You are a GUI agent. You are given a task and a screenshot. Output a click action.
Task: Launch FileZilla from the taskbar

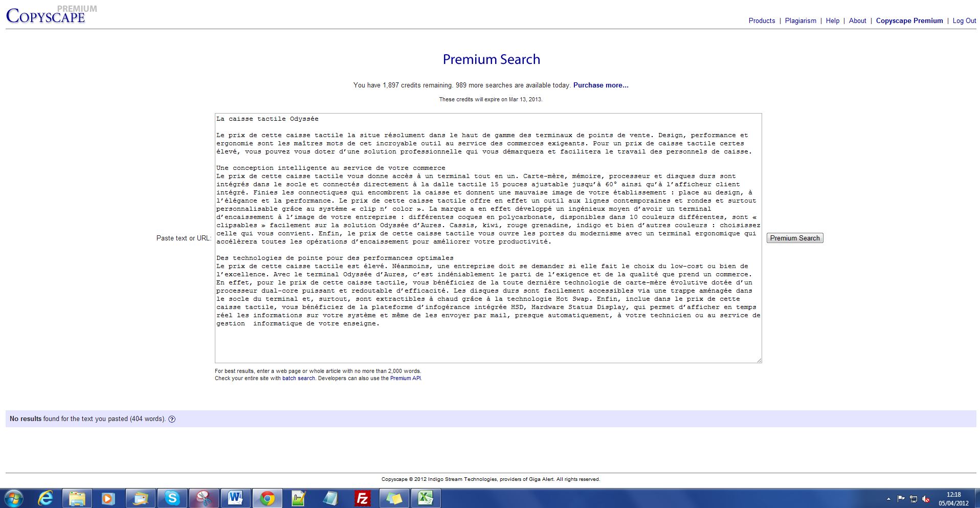[362, 498]
